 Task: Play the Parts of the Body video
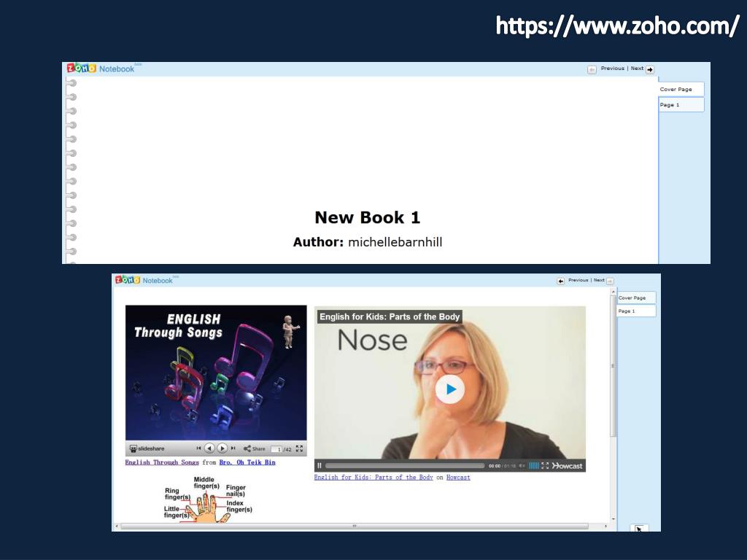[x=449, y=389]
